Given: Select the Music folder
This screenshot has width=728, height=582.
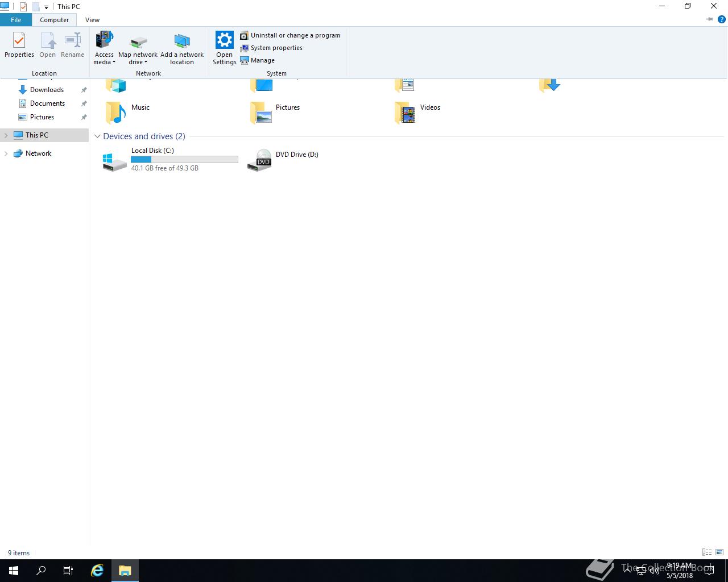Looking at the screenshot, I should point(128,112).
